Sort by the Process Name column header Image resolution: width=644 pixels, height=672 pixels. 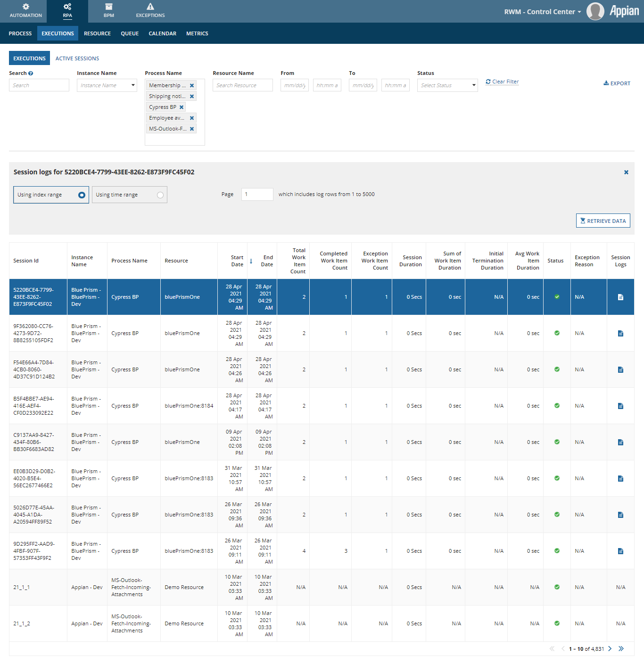click(129, 261)
